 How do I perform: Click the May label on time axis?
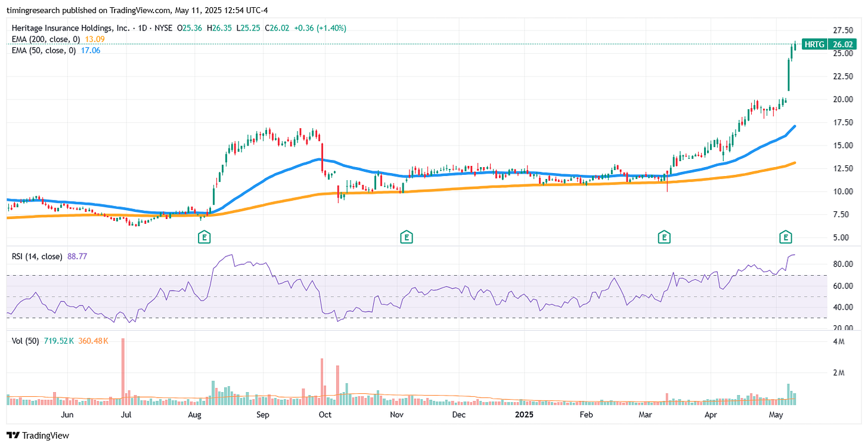[776, 414]
